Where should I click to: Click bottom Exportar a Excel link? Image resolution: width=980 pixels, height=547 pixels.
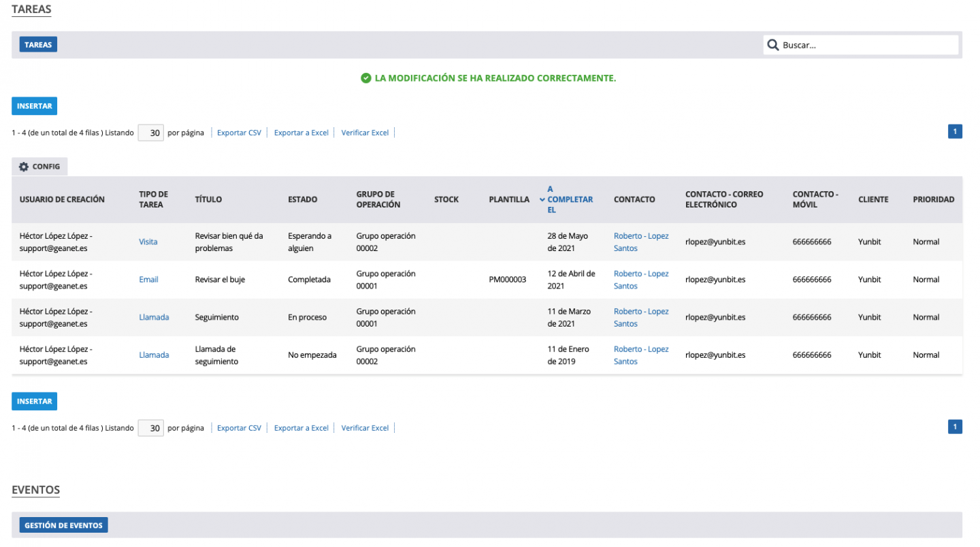[301, 428]
